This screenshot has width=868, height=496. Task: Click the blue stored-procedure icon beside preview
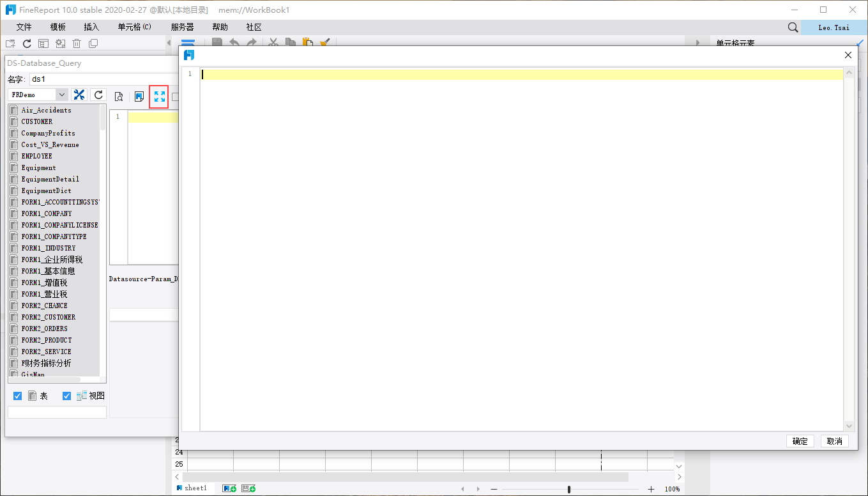139,97
